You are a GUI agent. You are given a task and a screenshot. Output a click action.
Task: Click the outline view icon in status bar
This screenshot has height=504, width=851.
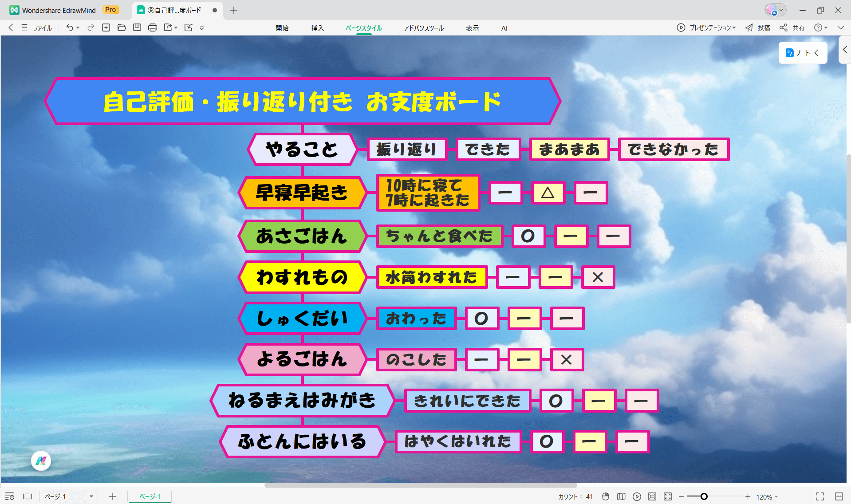(x=10, y=496)
